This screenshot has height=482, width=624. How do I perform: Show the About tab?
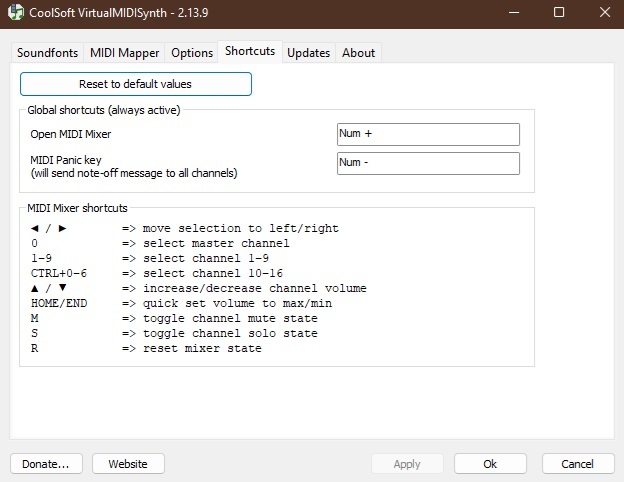pos(359,53)
